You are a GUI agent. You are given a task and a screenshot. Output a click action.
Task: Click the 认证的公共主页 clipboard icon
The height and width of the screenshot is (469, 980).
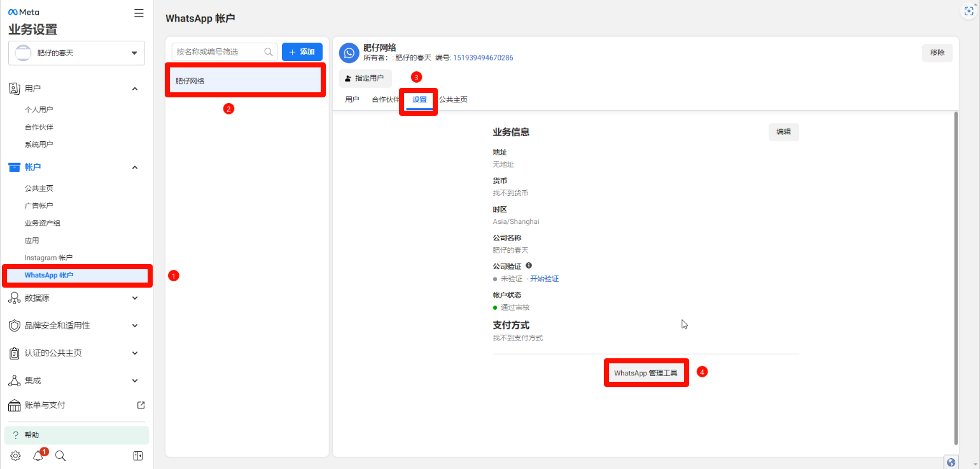[14, 353]
